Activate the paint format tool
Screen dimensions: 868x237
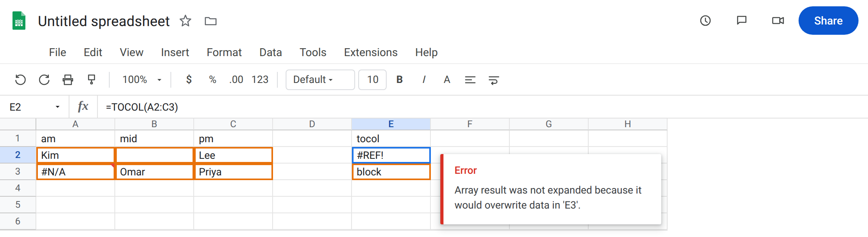[x=92, y=80]
